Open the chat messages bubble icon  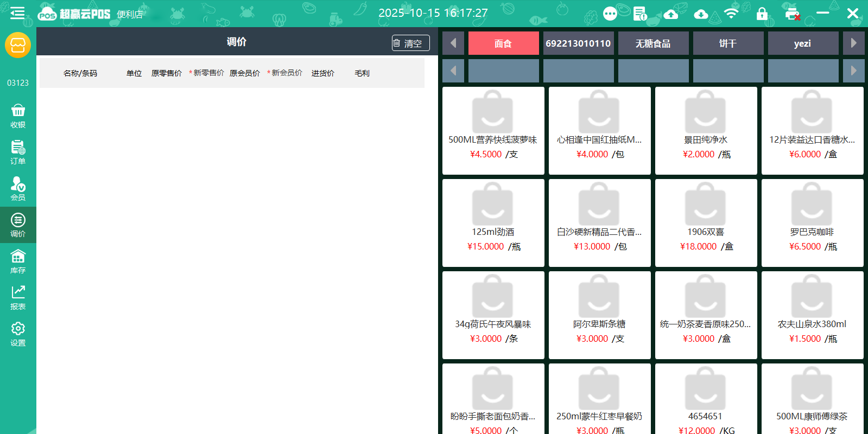610,14
